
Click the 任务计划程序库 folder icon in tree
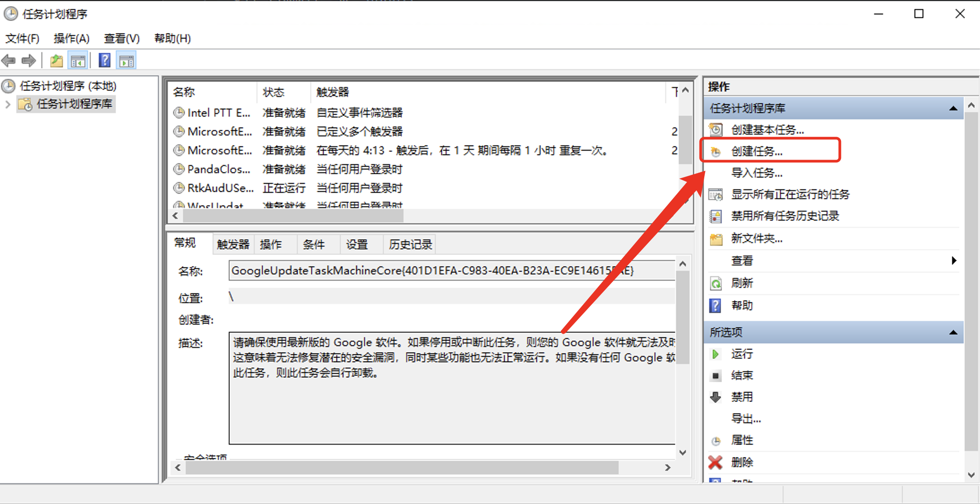tap(26, 104)
